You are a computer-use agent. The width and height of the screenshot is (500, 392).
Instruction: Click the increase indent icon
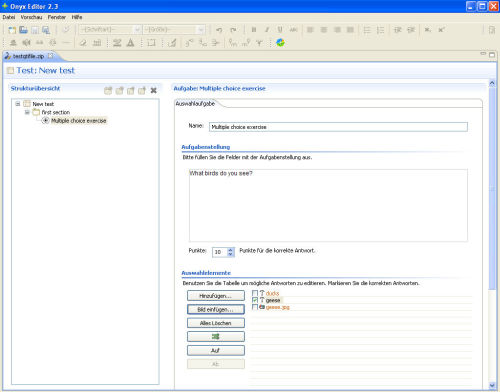[411, 30]
